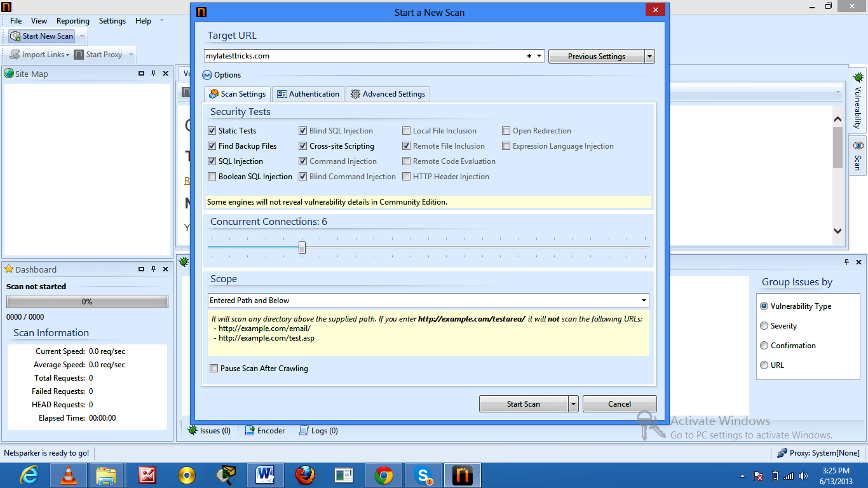Open Firefox from the taskbar
This screenshot has height=488, width=868.
(305, 475)
